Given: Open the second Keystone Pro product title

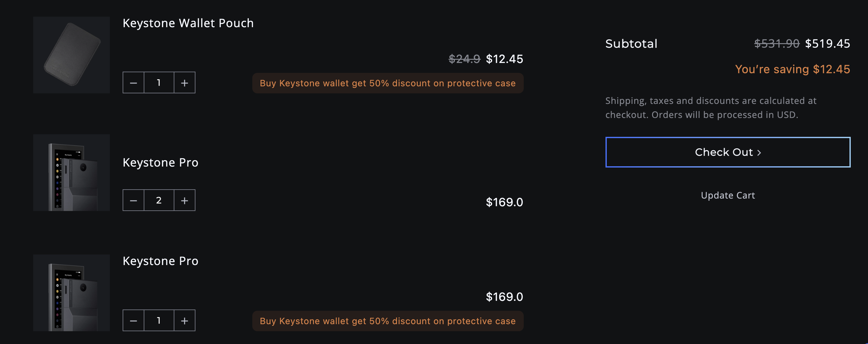Looking at the screenshot, I should pos(160,260).
